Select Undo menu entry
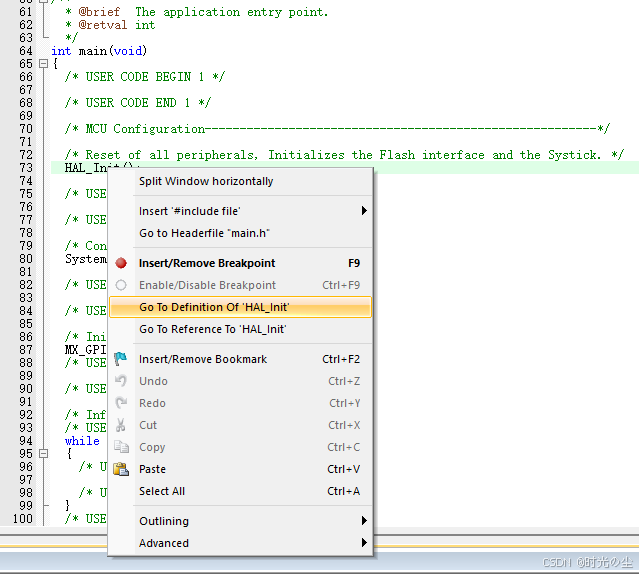Viewport: 639px width, 574px height. click(240, 381)
